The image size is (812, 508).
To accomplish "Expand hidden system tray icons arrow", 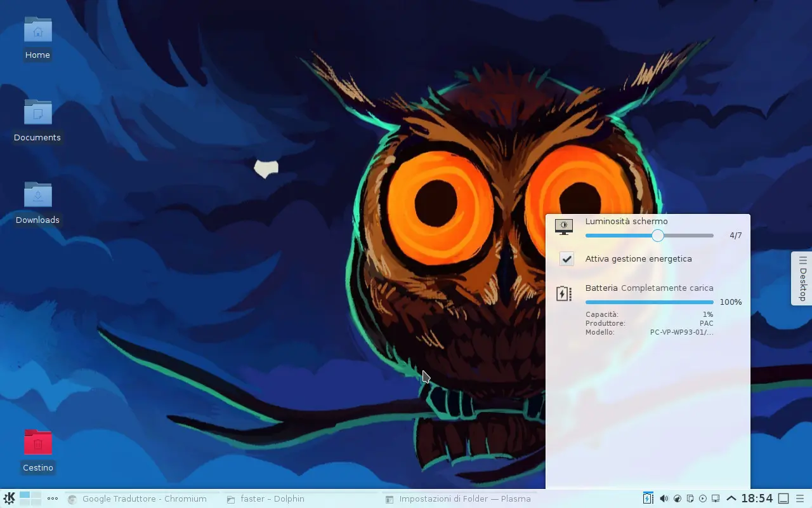I will tap(731, 498).
